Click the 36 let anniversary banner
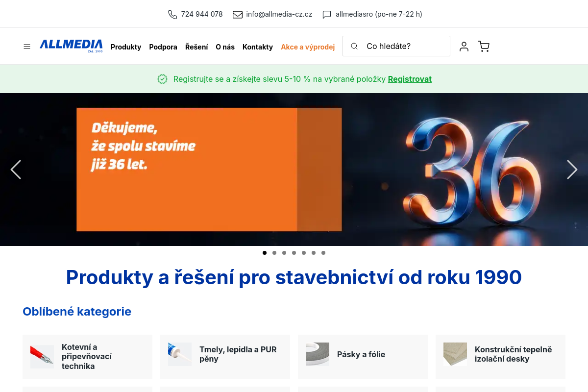The width and height of the screenshot is (588, 392). (294, 170)
